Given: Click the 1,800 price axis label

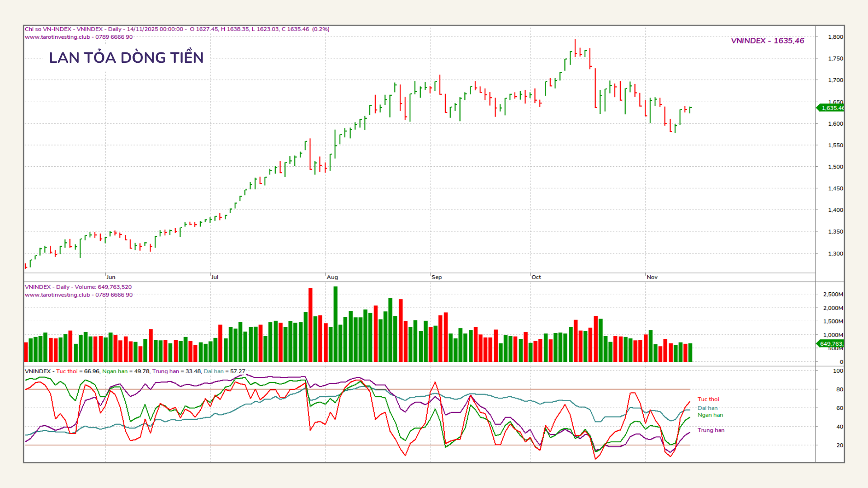Looking at the screenshot, I should [835, 37].
